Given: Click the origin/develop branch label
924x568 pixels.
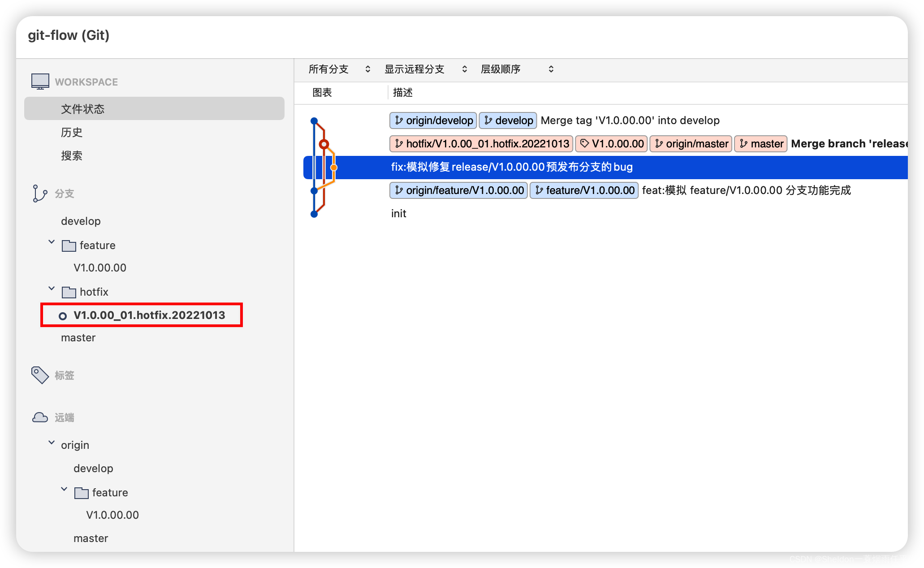Looking at the screenshot, I should coord(433,120).
